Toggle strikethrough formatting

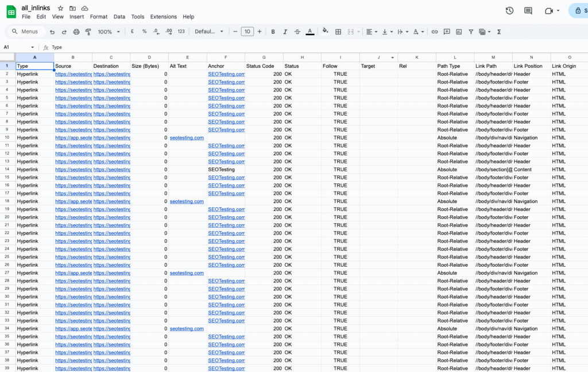point(297,32)
